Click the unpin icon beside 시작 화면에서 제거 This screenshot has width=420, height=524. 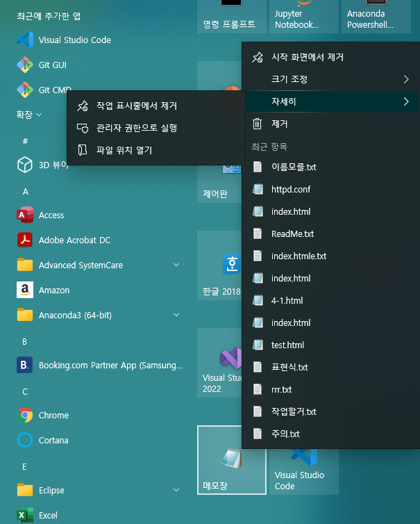click(x=258, y=57)
